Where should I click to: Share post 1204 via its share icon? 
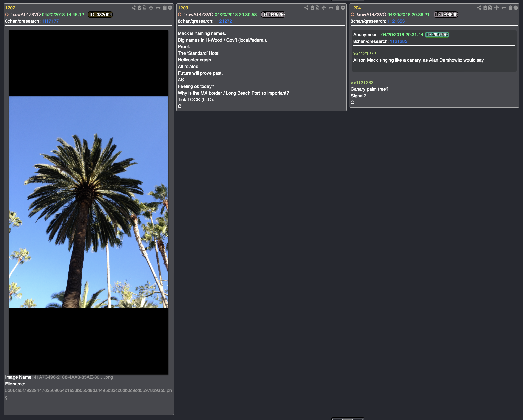coord(479,8)
